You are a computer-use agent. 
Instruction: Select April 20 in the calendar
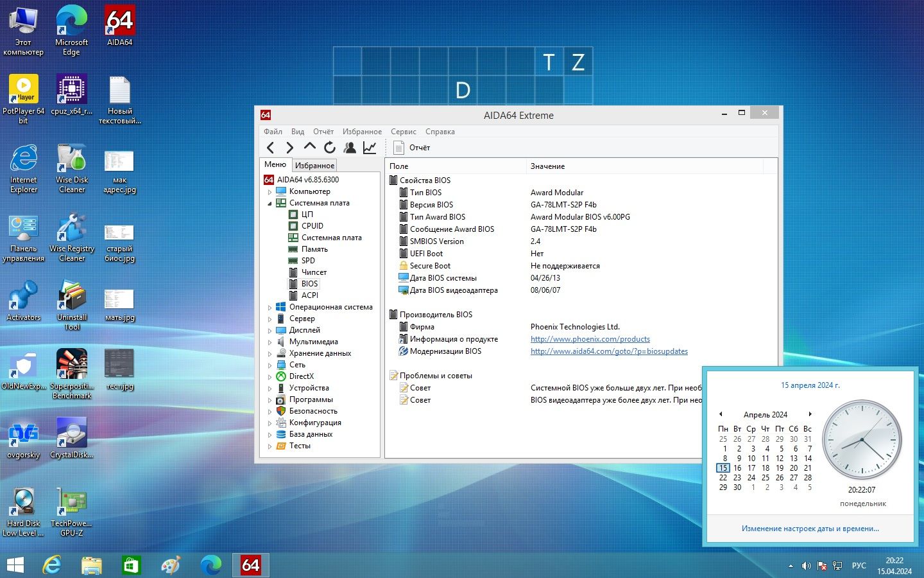pos(794,468)
